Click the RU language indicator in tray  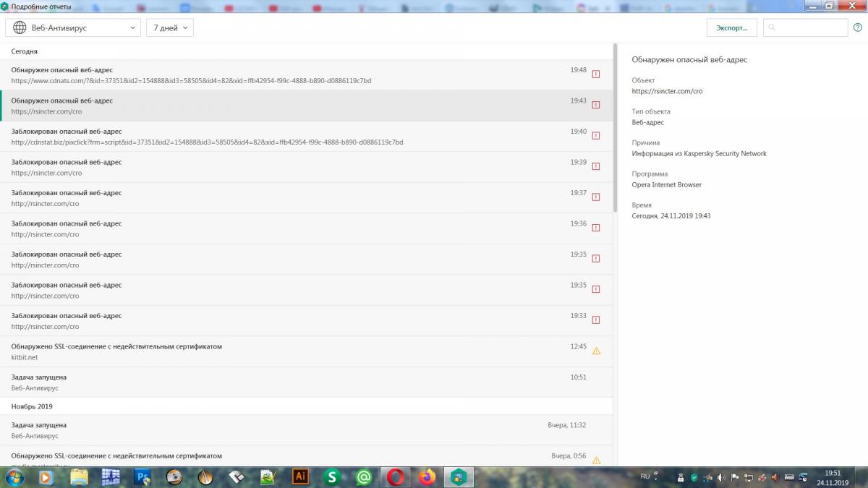[644, 476]
